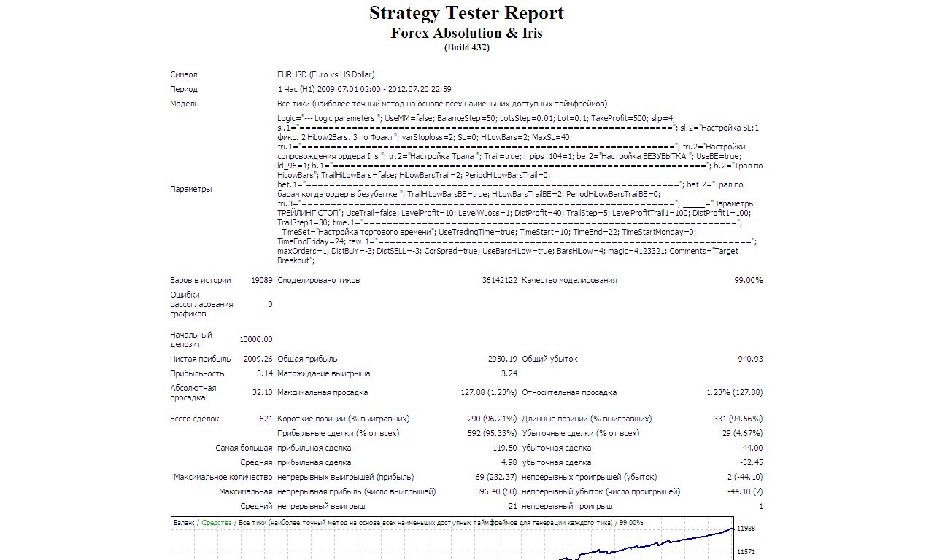Screen dimensions: 934x560
Task: Select the maximal drawdown value '127.88 (1.23%)'
Action: click(x=489, y=392)
